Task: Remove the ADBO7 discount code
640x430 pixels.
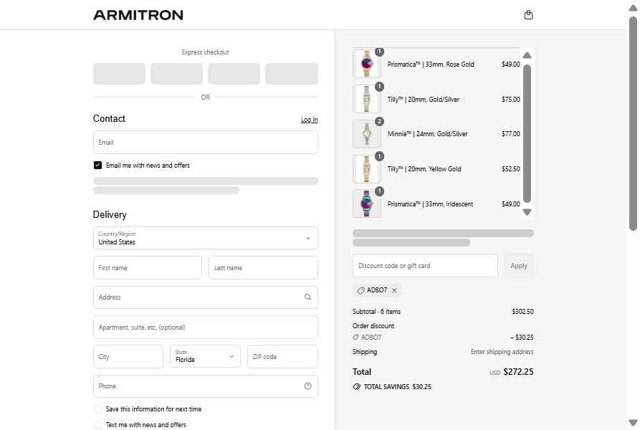Action: pos(394,290)
